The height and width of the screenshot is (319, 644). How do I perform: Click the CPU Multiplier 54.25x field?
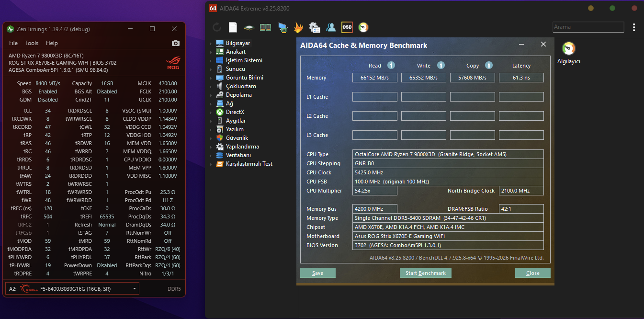(375, 191)
